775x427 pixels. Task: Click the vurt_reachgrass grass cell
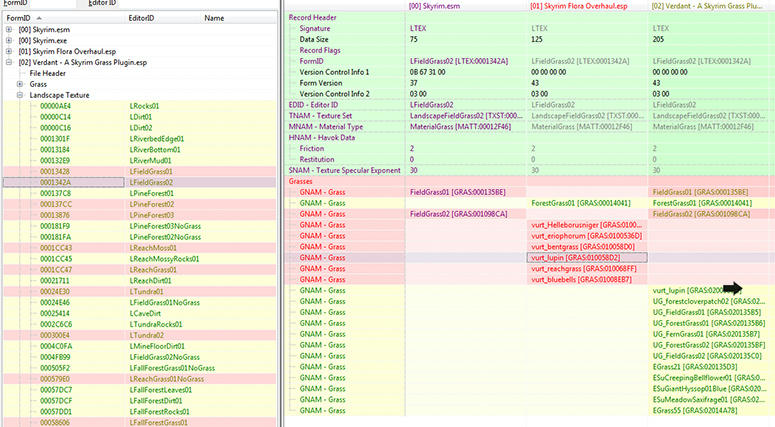[x=587, y=268]
